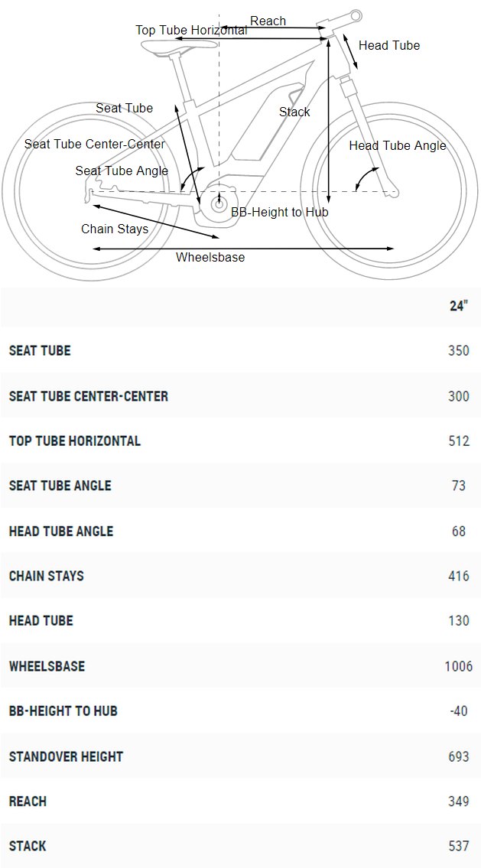
Task: Click the SEAT TUBE table row
Action: [240, 350]
